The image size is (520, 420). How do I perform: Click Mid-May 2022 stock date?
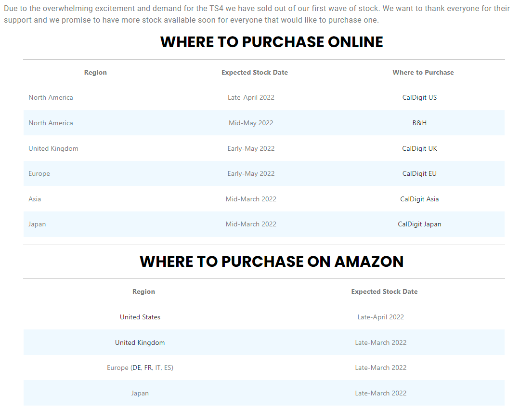click(x=251, y=123)
